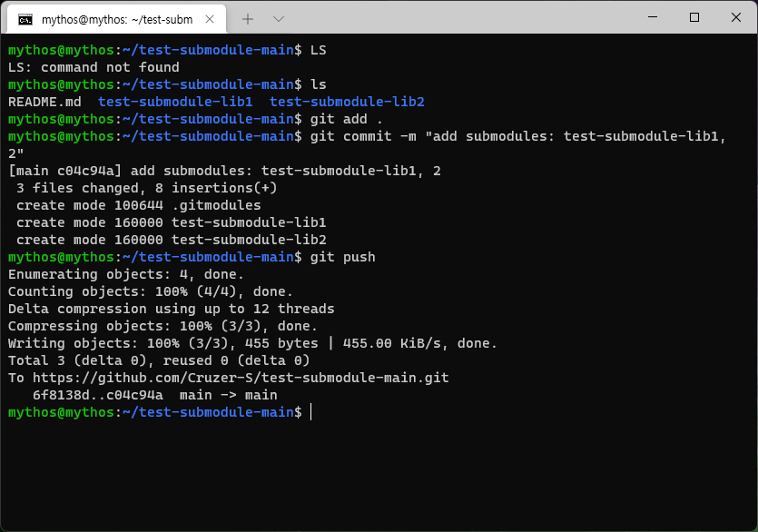Click the README.md filename in the ls output
Screen dimensions: 758x532
tap(38, 101)
